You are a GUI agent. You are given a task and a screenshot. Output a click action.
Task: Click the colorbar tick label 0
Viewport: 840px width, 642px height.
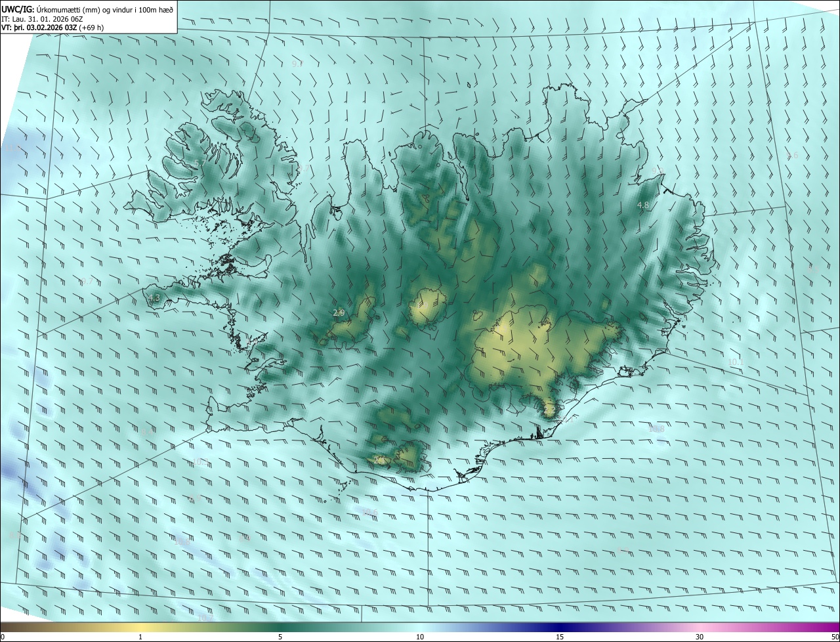point(3,637)
